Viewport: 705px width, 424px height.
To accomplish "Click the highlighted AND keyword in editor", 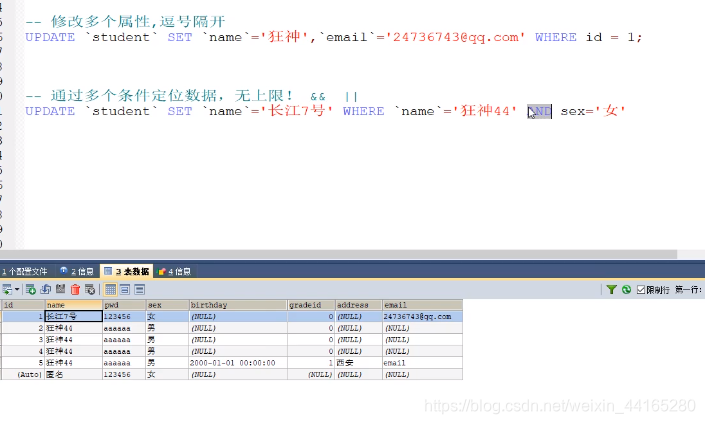I will 539,111.
